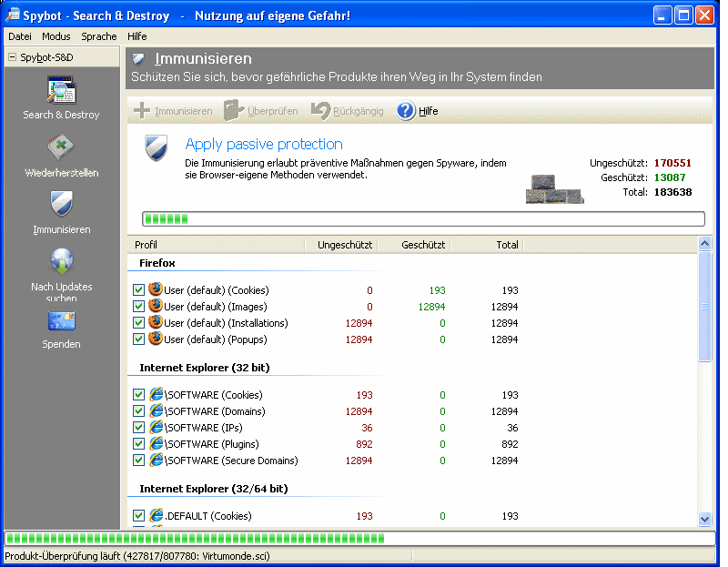Image resolution: width=728 pixels, height=567 pixels.
Task: Uncheck the .DEFAULT (Cookies) checkbox
Action: click(138, 516)
